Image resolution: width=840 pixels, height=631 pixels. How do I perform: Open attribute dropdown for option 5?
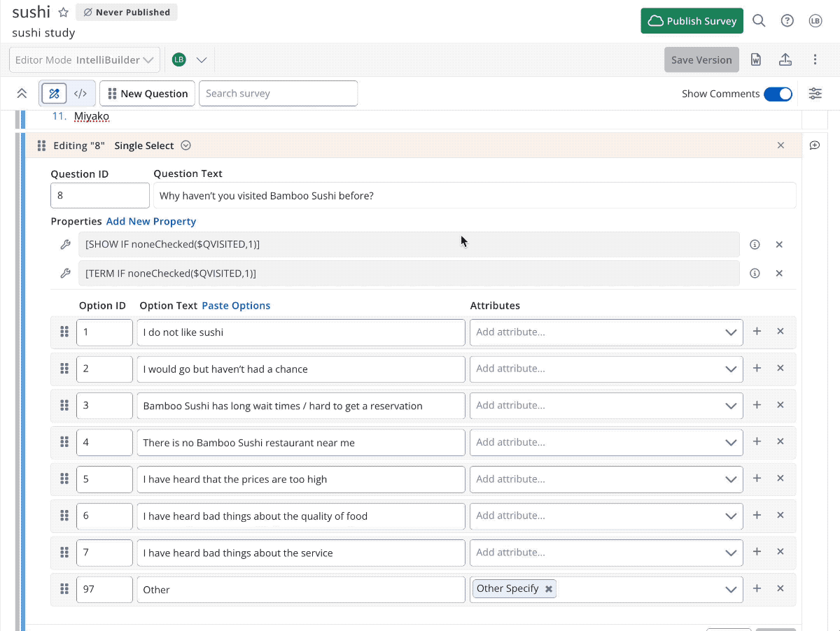click(731, 479)
